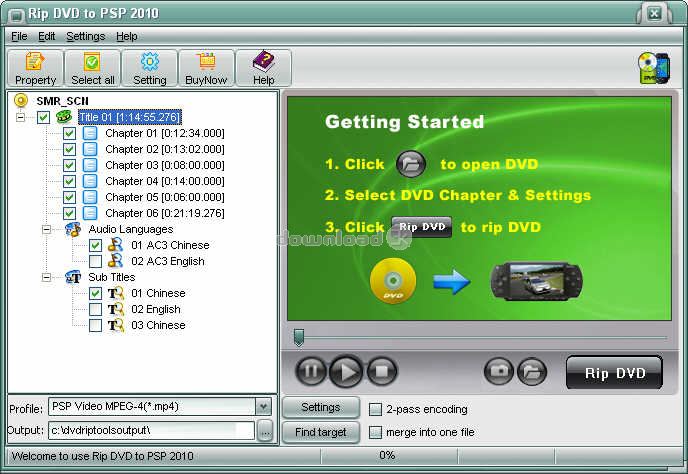Viewport: 688px width, 474px height.
Task: Click the Sub Titles group icon
Action: [73, 277]
